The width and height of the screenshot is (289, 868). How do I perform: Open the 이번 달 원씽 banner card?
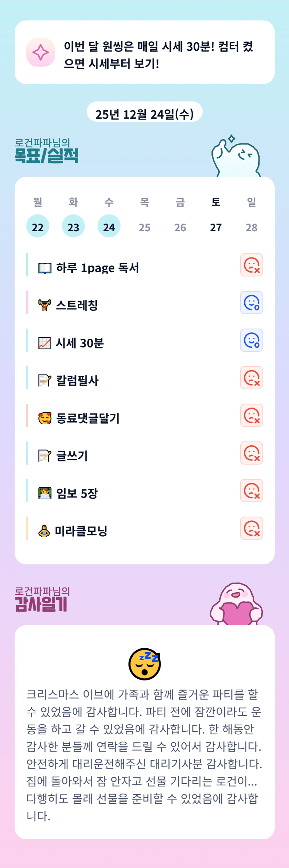pos(144,52)
